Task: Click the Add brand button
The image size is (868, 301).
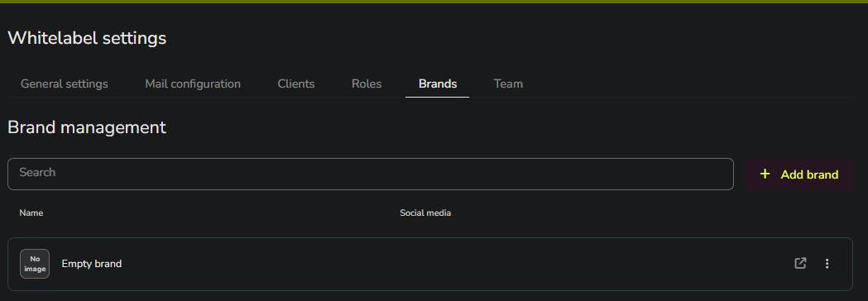Action: pos(799,174)
